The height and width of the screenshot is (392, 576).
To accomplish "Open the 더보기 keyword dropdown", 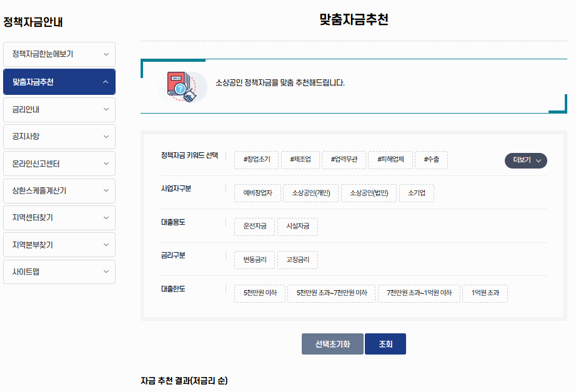I will (x=525, y=160).
